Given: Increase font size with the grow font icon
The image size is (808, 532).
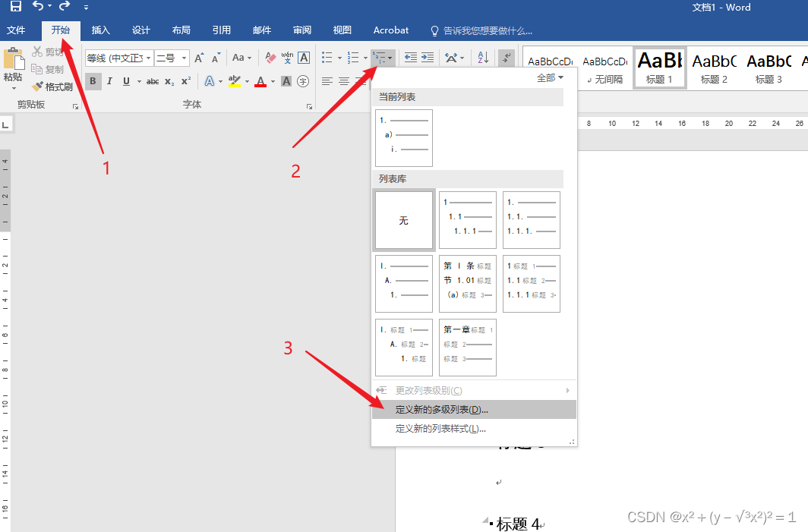Looking at the screenshot, I should [200, 58].
